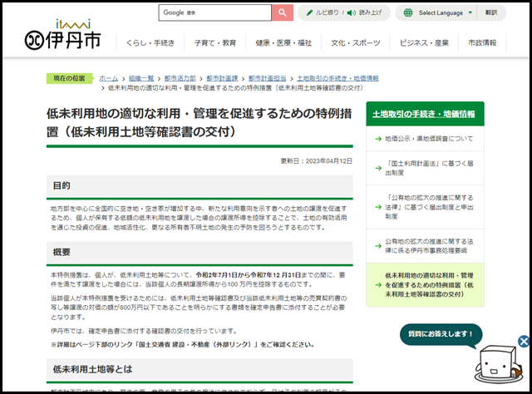Click the arrow beside highlighted 低未利用地 item
The image size is (532, 394).
pos(378,285)
